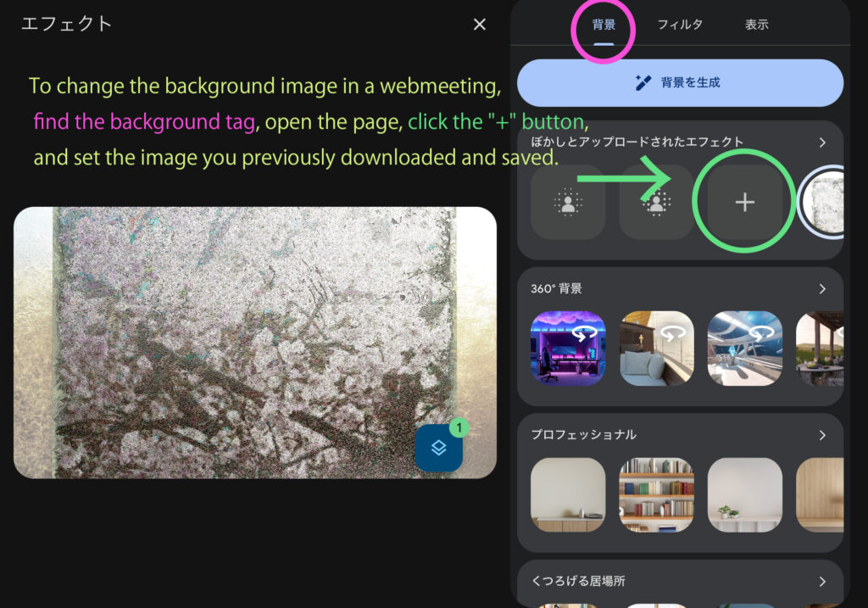Image resolution: width=868 pixels, height=608 pixels.
Task: Select the full background blur icon
Action: [655, 202]
